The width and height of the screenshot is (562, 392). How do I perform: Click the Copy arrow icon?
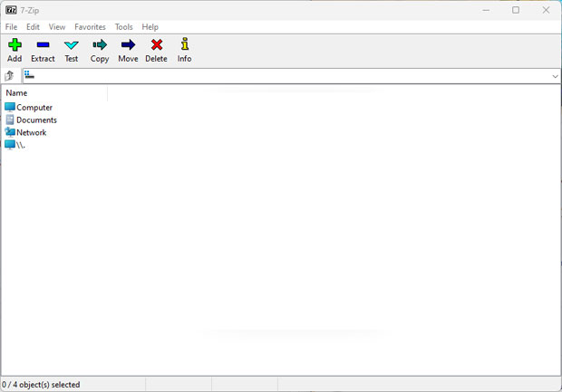100,44
